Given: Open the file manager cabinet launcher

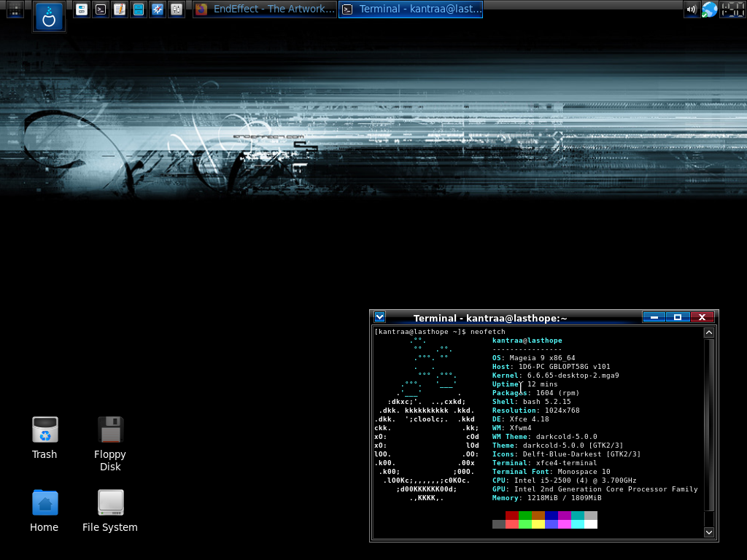Looking at the screenshot, I should [x=139, y=9].
